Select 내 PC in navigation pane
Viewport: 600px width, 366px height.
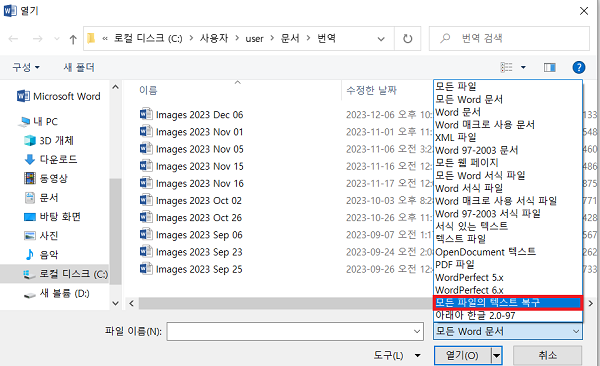coord(39,121)
